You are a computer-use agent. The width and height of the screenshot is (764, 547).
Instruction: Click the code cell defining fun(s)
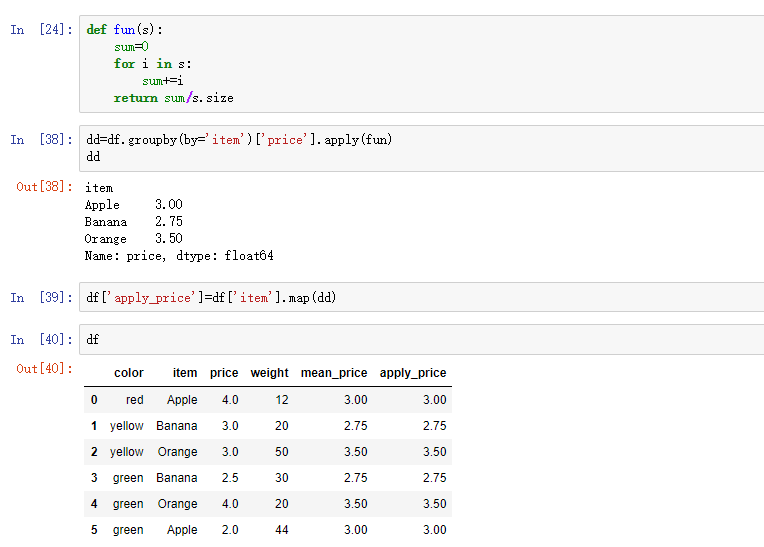(x=421, y=64)
